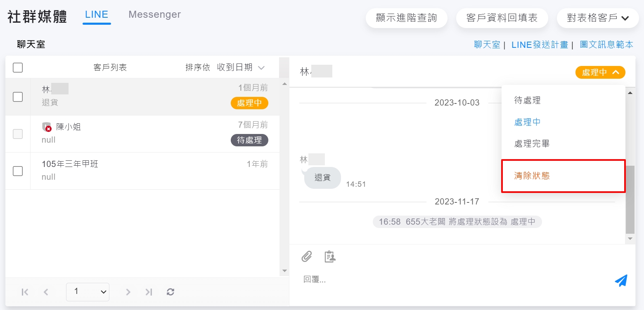Go to next page arrow
Viewport: 644px width, 310px height.
pyautogui.click(x=128, y=292)
